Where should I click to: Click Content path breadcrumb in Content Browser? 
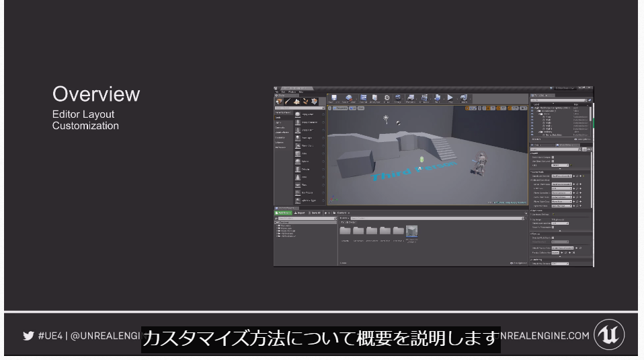(x=341, y=213)
